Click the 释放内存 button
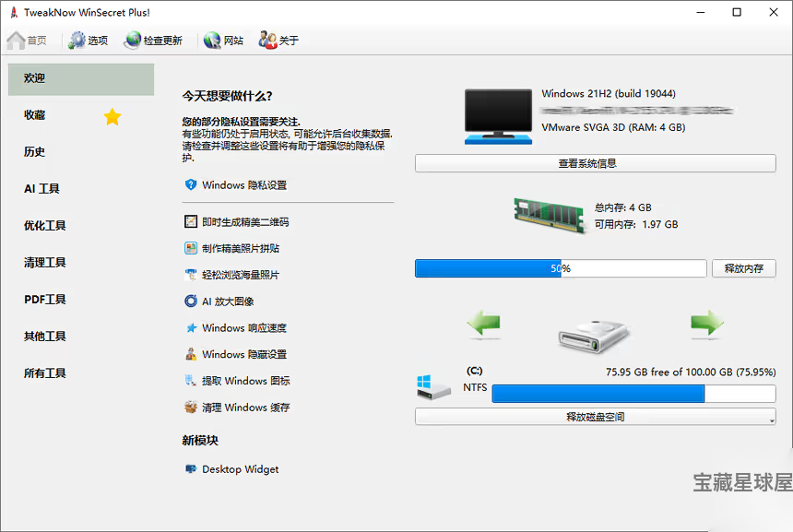 click(x=743, y=268)
